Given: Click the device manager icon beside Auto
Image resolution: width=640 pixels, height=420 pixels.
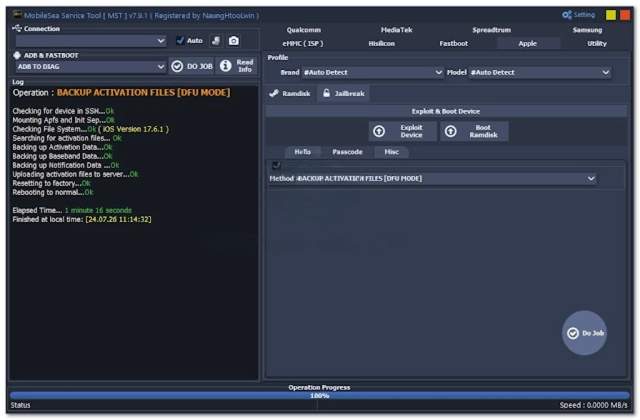Looking at the screenshot, I should [216, 40].
